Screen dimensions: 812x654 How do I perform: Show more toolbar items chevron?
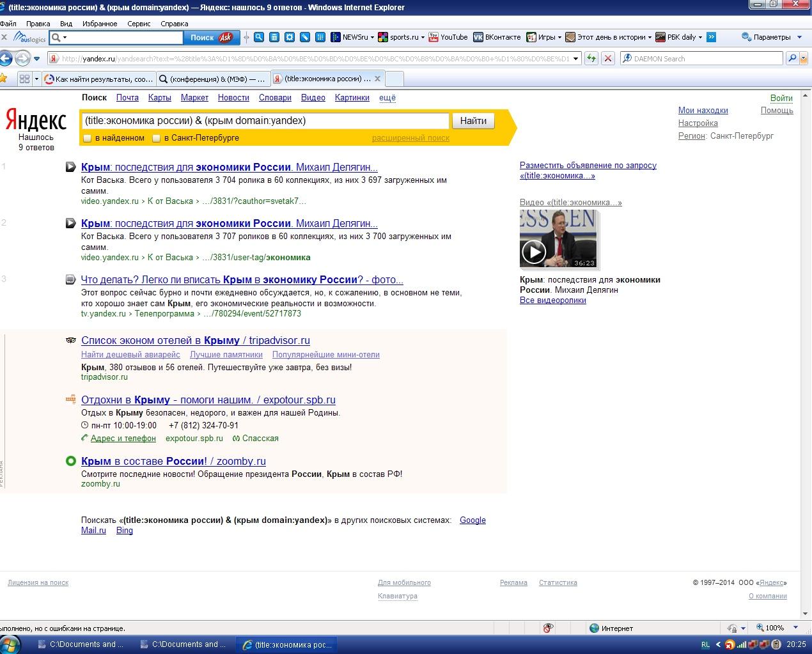click(711, 37)
